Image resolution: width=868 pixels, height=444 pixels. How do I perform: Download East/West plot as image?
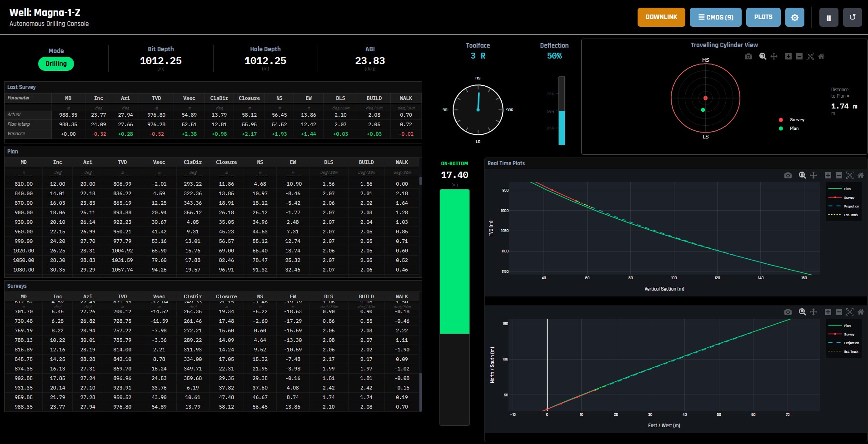pos(788,312)
